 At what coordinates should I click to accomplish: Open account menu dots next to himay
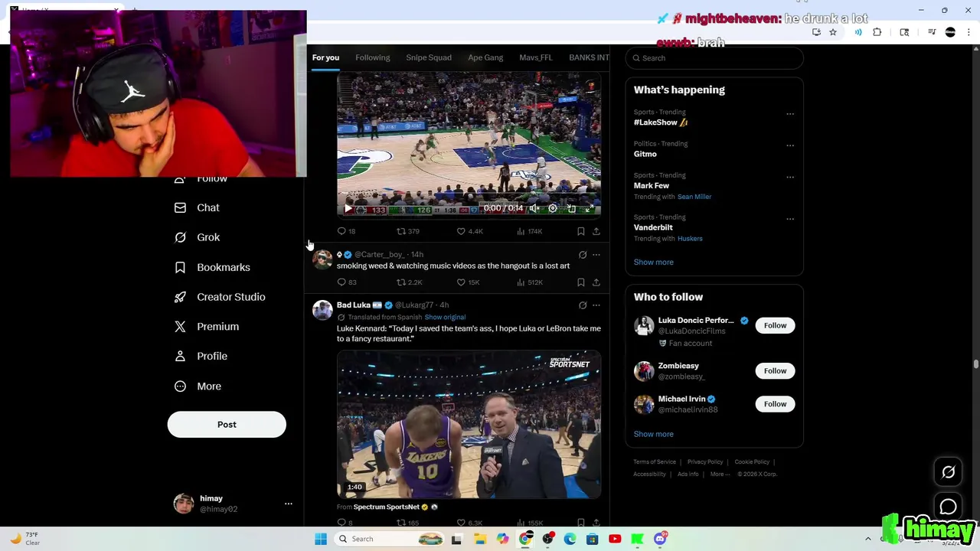tap(289, 504)
